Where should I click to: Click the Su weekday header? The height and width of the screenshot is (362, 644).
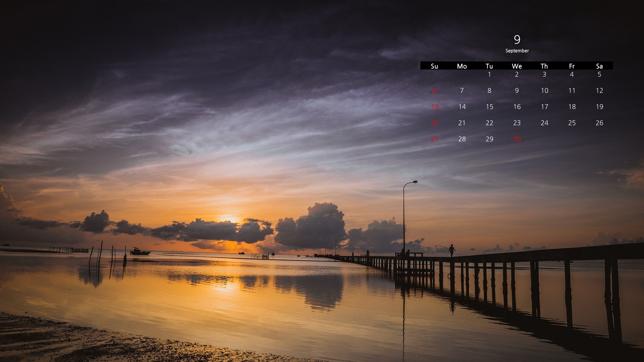(434, 66)
